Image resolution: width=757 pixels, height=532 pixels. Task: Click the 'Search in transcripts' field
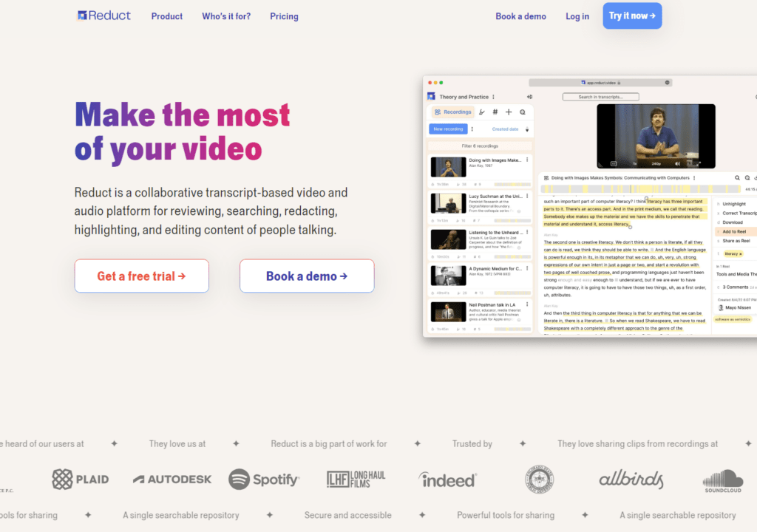[x=600, y=97]
